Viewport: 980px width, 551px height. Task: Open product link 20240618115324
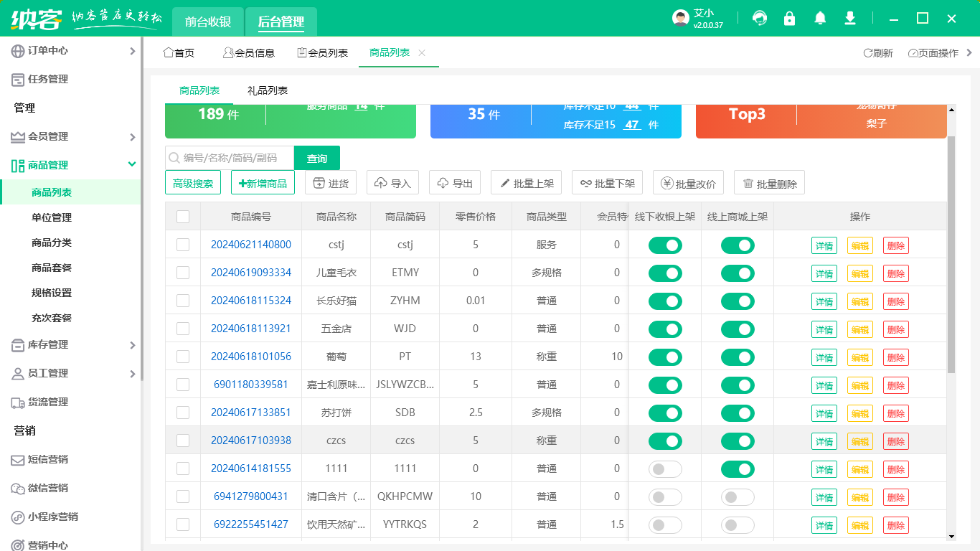coord(251,301)
